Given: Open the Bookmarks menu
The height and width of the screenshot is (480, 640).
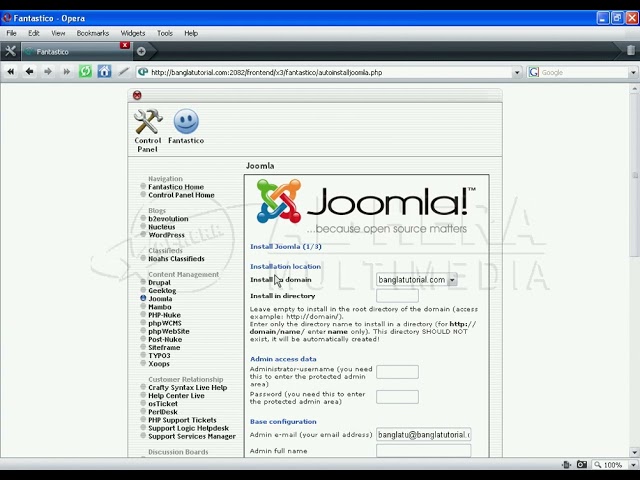Looking at the screenshot, I should 93,33.
